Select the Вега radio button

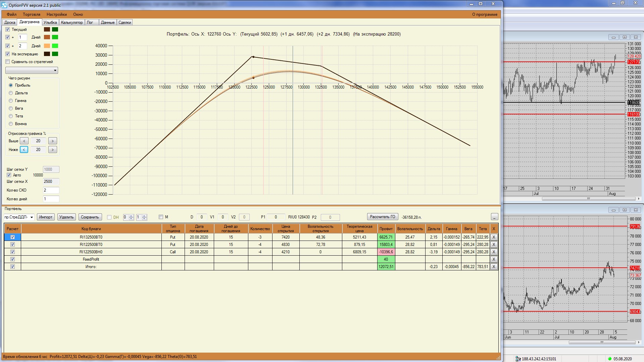11,108
